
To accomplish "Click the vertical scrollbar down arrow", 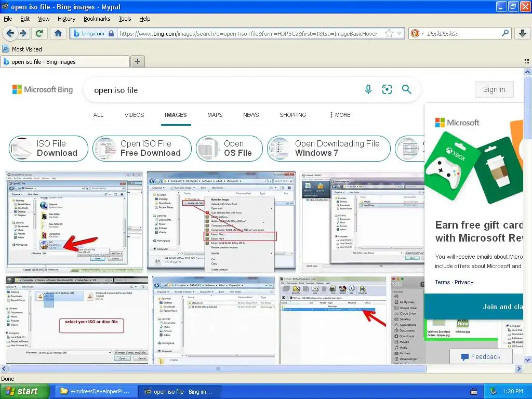I will [527, 360].
